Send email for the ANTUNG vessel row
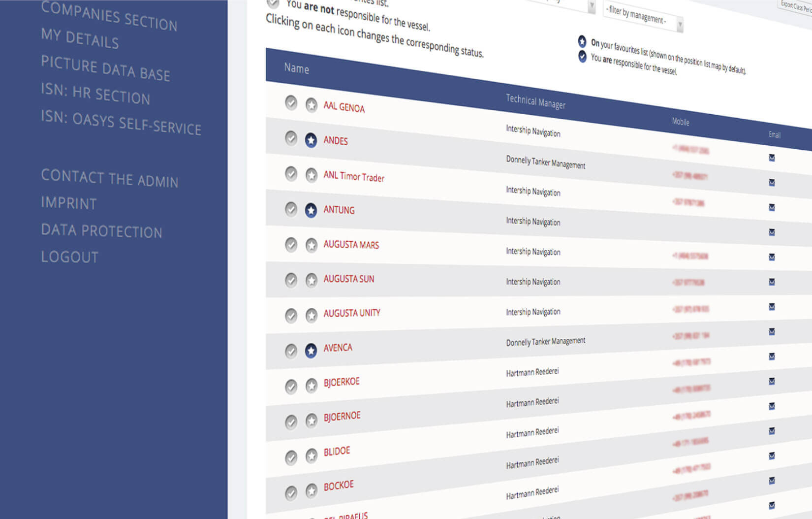 772,232
